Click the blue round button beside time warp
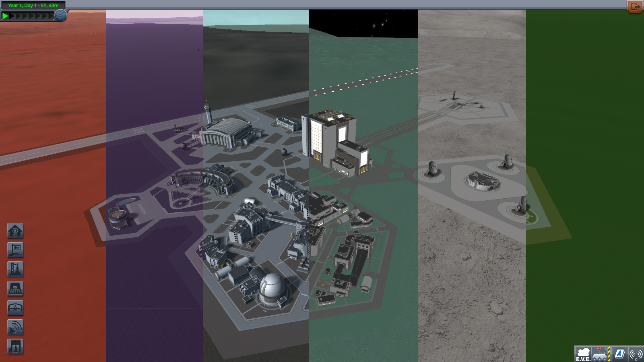The width and height of the screenshot is (644, 362). [x=60, y=16]
